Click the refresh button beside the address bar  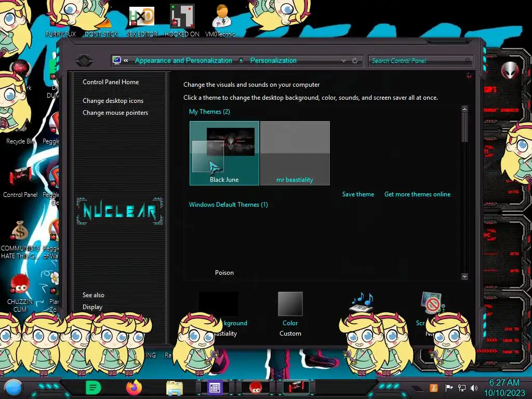355,60
